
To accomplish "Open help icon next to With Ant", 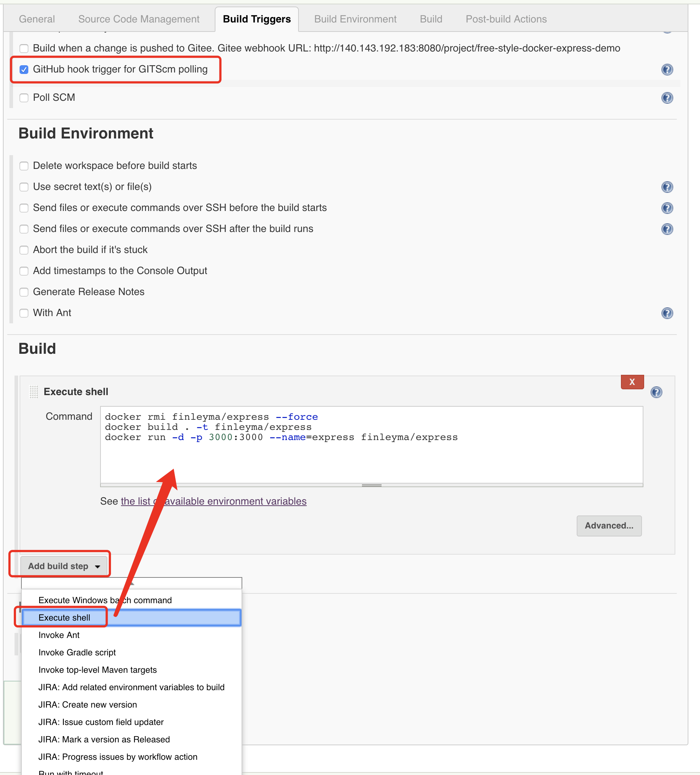I will 667,313.
